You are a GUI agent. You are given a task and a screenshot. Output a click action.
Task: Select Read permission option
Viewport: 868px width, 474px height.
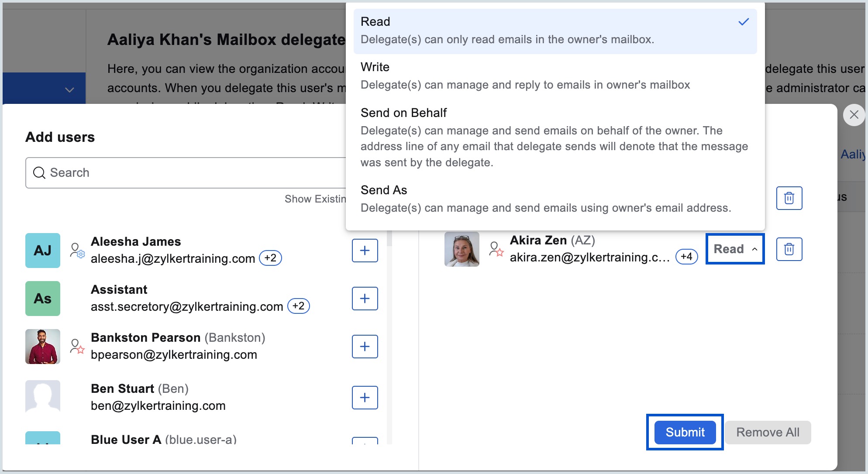tap(555, 31)
